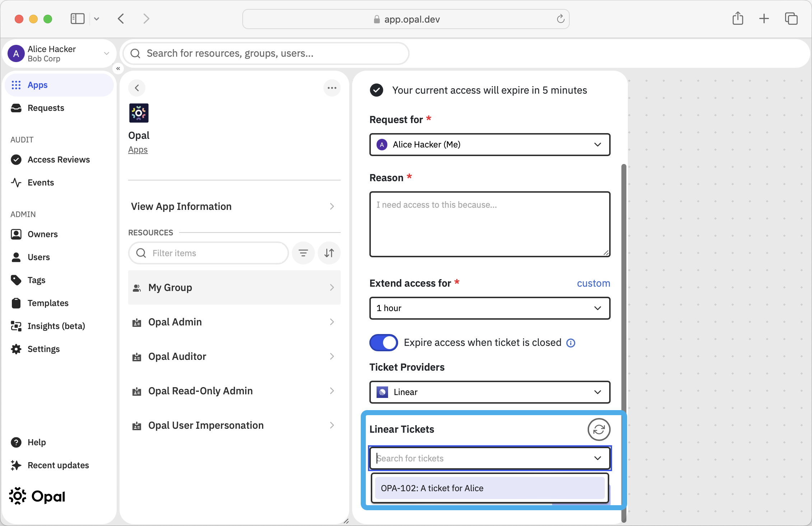This screenshot has width=812, height=526.
Task: Open the Requests inbox icon
Action: (16, 108)
